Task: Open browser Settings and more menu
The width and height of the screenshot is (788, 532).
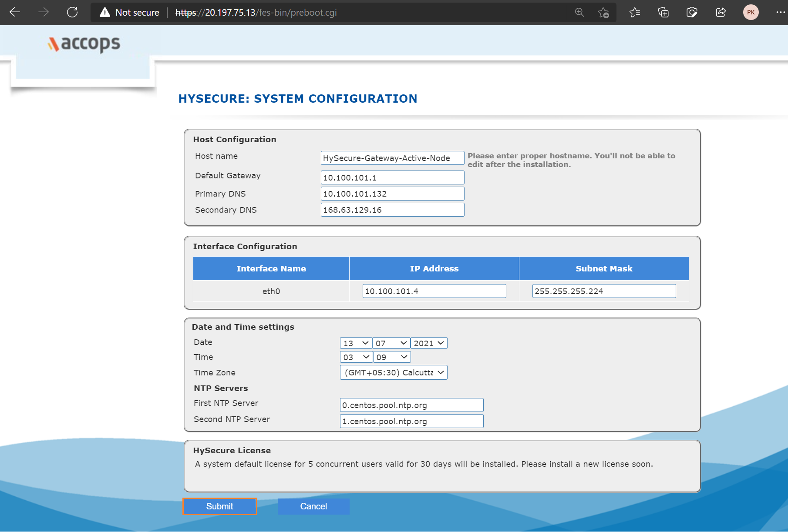Action: [x=780, y=12]
